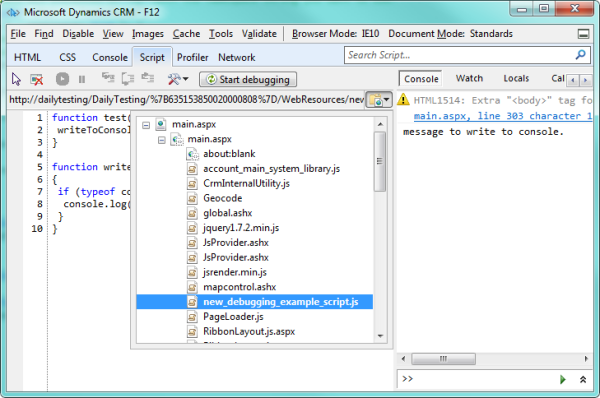Select RibbonLayout.js.aspx
This screenshot has height=398, width=600.
click(x=249, y=331)
